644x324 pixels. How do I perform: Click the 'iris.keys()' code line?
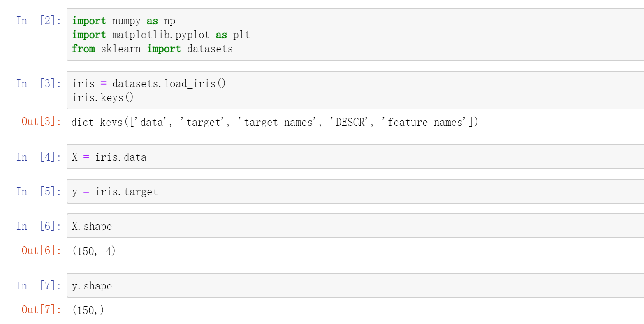click(x=103, y=98)
